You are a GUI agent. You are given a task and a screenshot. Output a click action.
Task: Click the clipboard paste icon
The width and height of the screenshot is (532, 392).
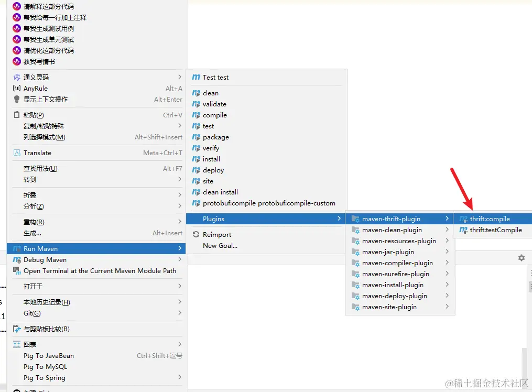pyautogui.click(x=17, y=115)
